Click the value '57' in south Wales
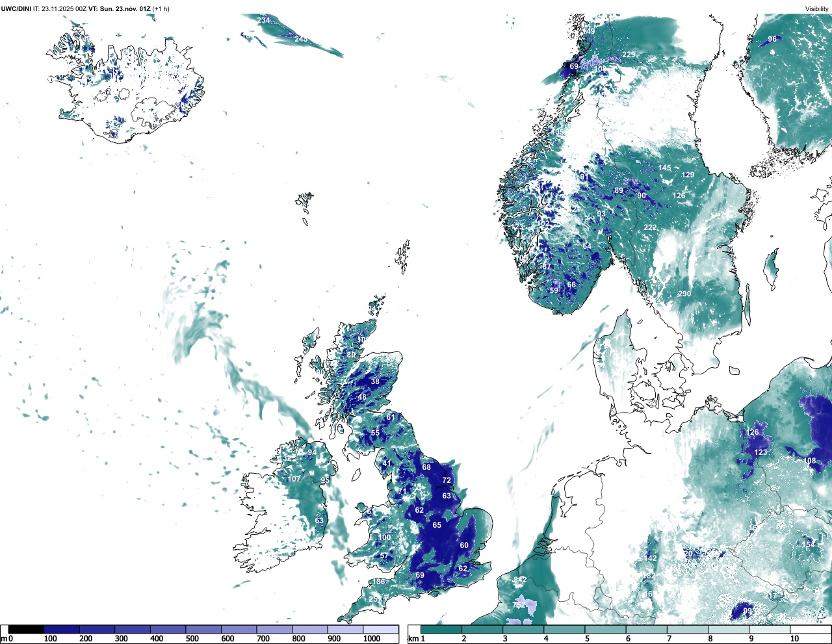The width and height of the screenshot is (832, 644). pos(383,556)
